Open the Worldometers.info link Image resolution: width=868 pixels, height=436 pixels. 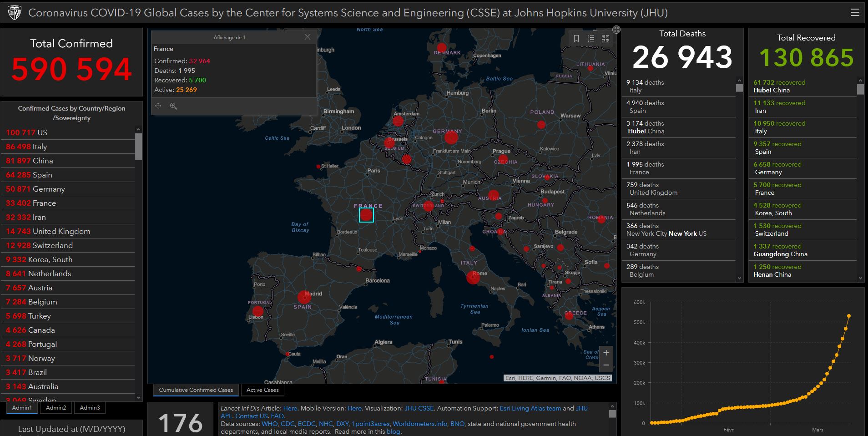click(x=419, y=424)
